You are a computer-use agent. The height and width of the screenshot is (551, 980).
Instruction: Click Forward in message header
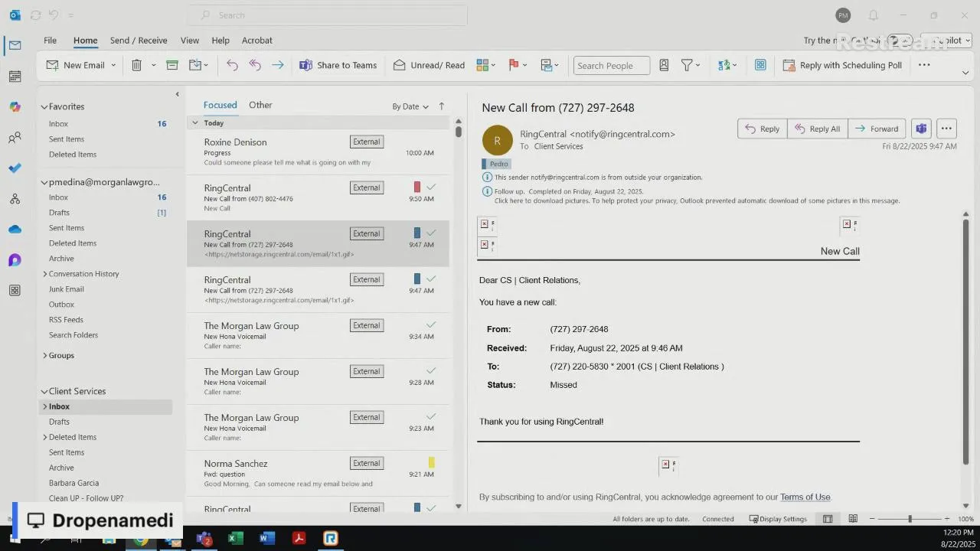[877, 129]
